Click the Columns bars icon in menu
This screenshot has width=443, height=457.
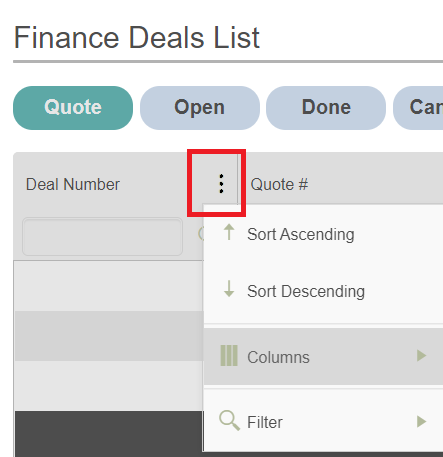229,356
